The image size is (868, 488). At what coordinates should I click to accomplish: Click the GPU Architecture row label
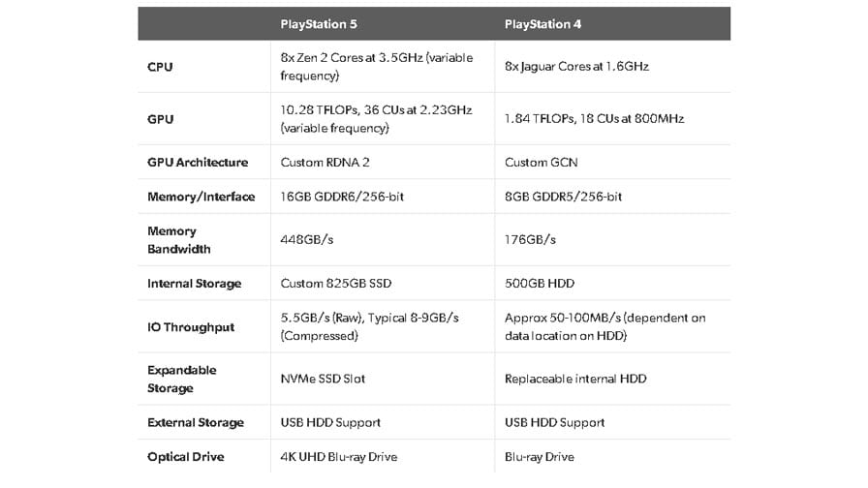tap(198, 162)
